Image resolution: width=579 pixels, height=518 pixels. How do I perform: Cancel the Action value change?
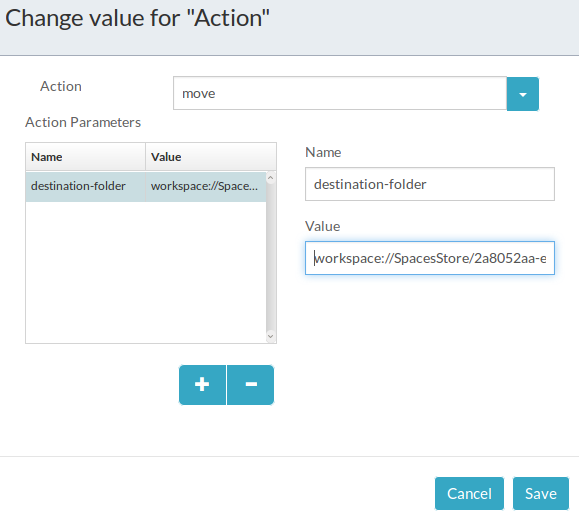[469, 494]
